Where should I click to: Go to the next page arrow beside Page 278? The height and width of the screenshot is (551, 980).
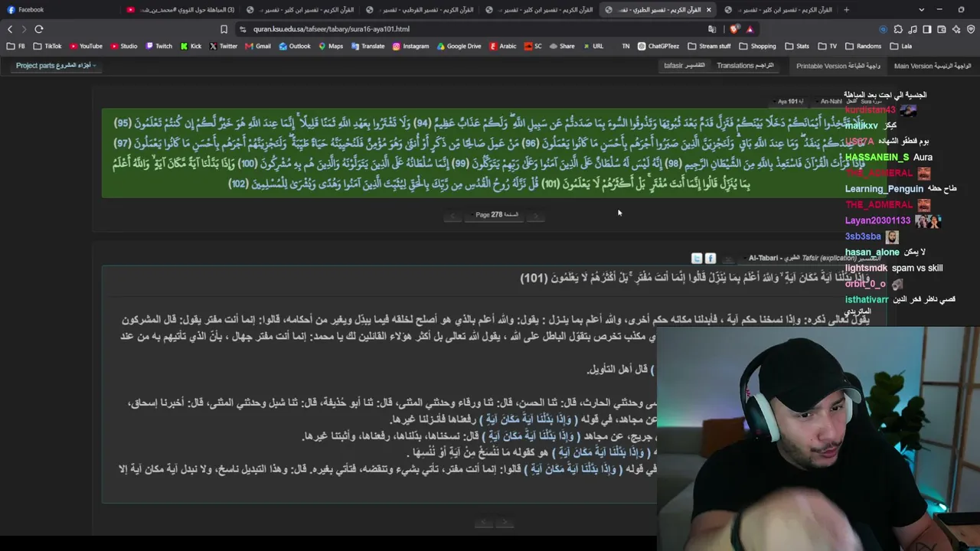535,216
